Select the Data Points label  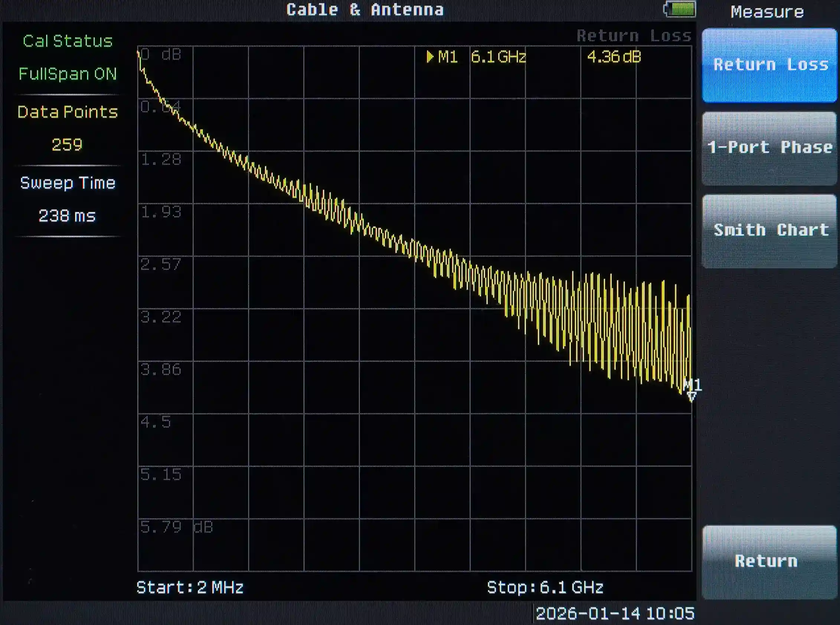68,112
